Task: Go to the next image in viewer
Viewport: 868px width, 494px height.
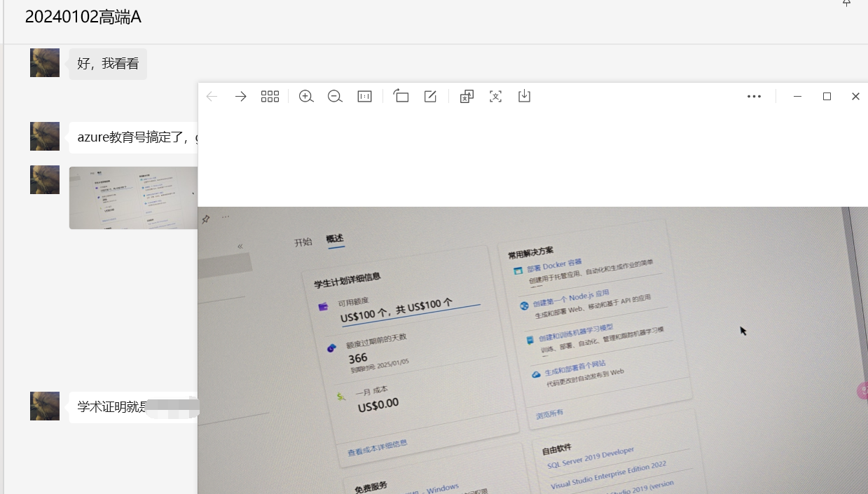Action: coord(240,97)
